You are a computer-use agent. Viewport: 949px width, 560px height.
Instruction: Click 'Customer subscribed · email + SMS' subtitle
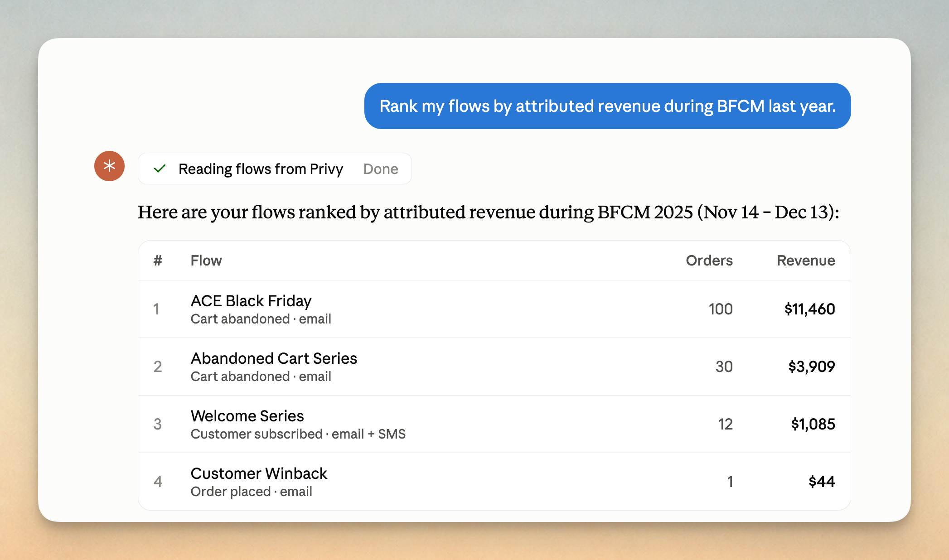(298, 434)
